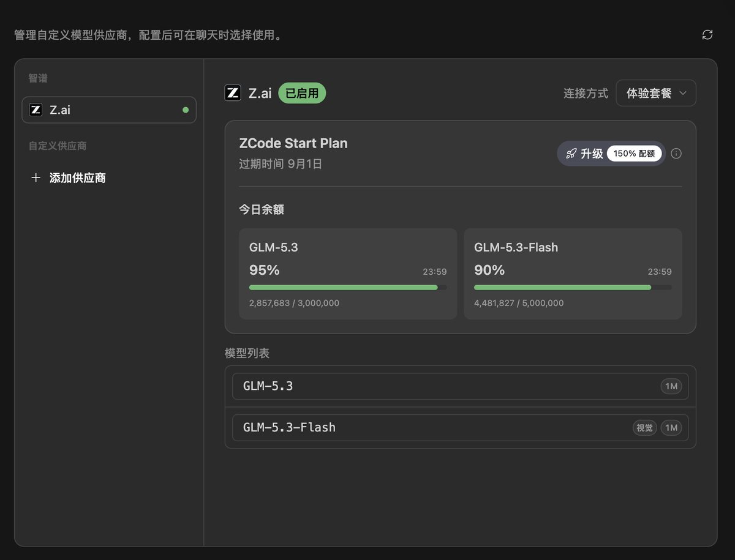Viewport: 735px width, 560px height.
Task: Click the Z.ai title text in panel header
Action: (x=260, y=93)
